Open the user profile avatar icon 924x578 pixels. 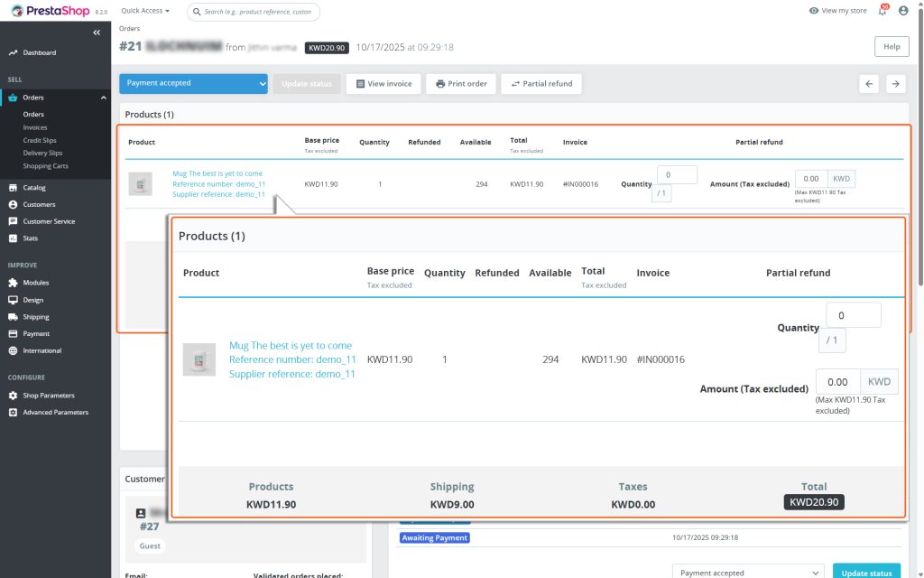point(903,11)
